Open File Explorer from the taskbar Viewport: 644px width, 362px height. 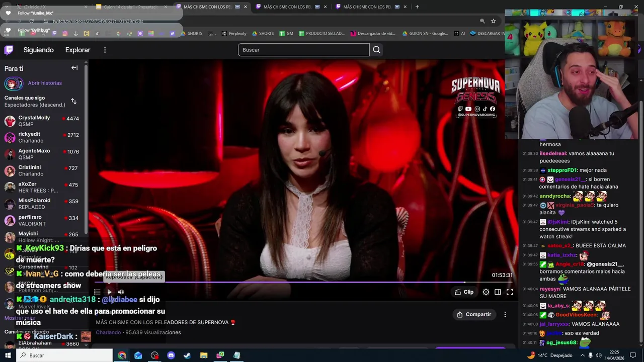click(x=203, y=355)
